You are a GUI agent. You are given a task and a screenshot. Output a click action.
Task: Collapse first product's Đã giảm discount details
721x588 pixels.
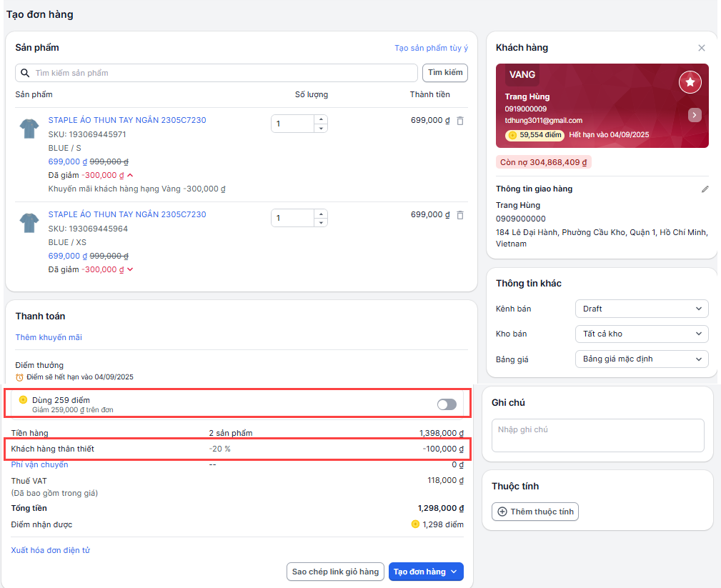coord(130,175)
